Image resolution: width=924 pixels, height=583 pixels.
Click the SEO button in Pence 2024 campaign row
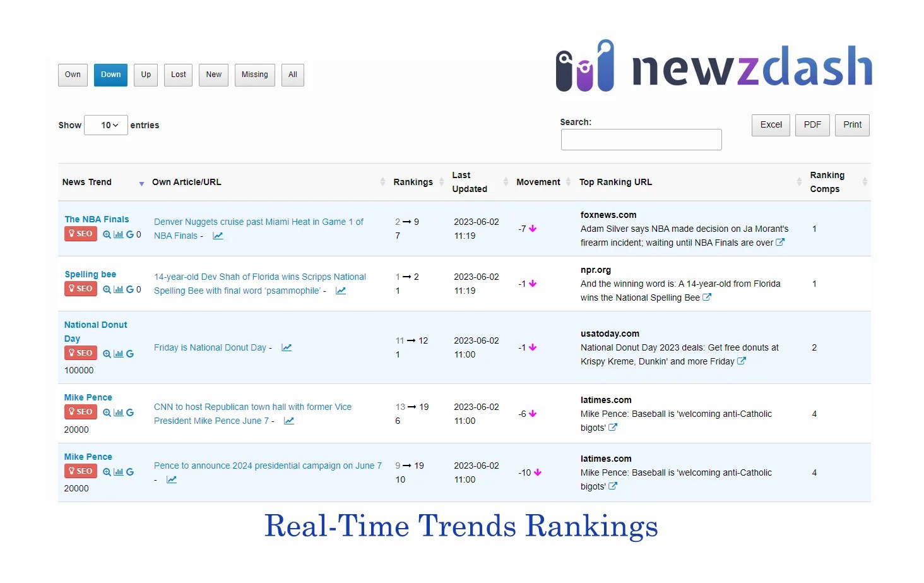(x=81, y=471)
